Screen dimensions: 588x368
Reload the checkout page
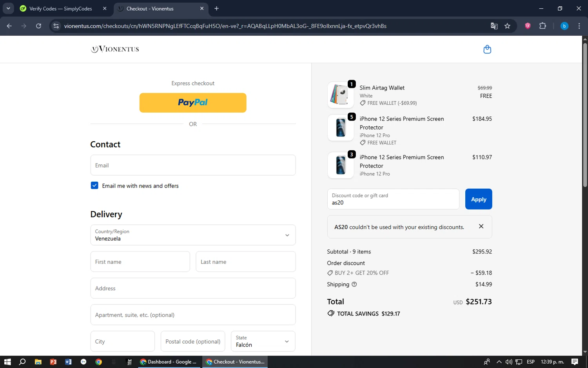point(38,26)
